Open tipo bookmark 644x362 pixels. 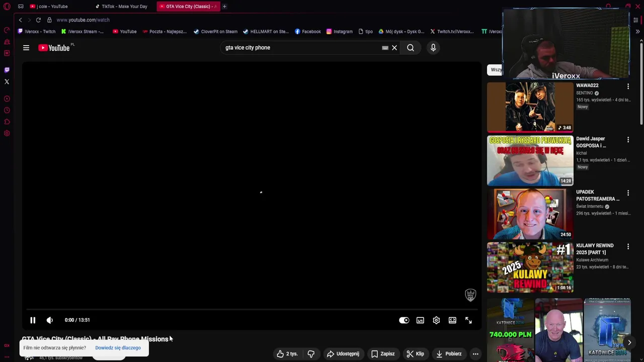(366, 32)
